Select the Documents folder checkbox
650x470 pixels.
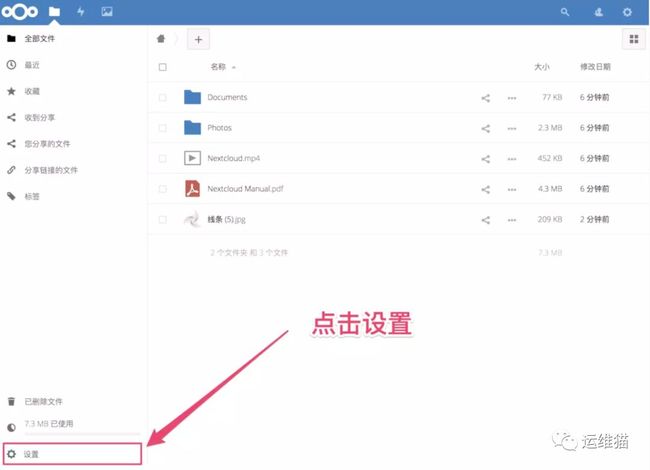click(162, 97)
